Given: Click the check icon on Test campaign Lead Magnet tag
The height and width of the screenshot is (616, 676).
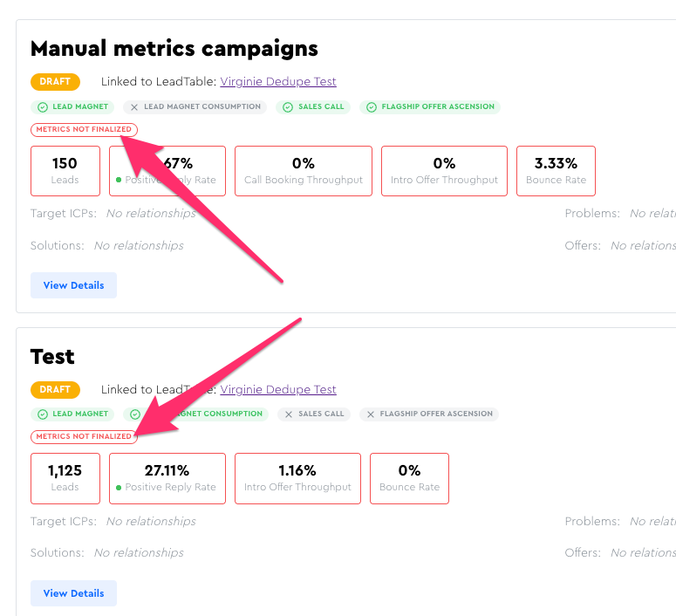Looking at the screenshot, I should click(x=42, y=414).
